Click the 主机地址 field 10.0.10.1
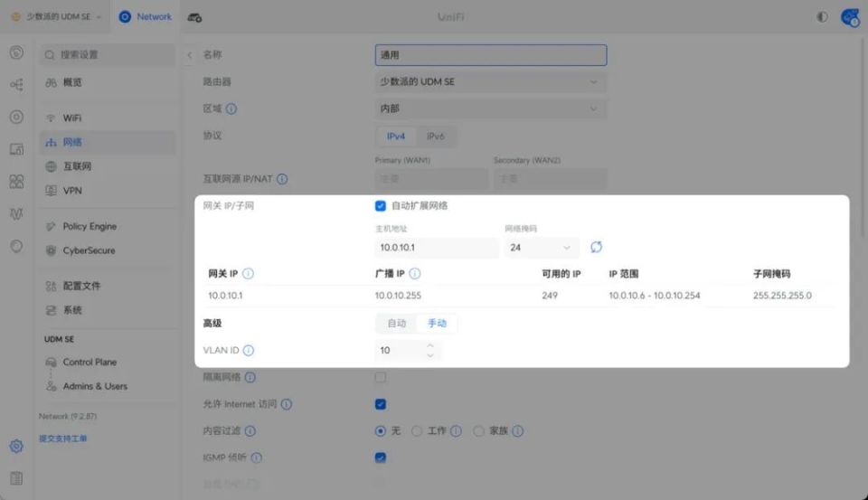Screen dimensions: 868x500 (x=437, y=248)
